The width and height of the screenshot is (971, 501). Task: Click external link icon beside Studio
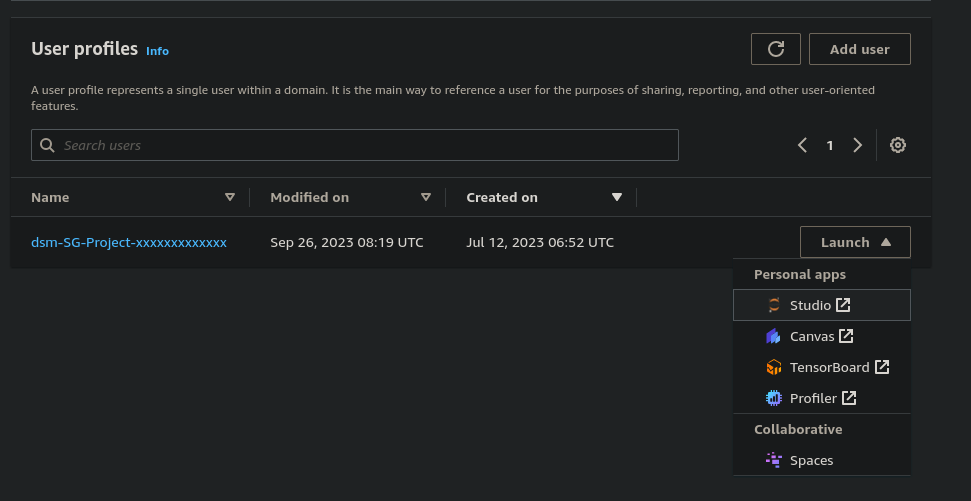[x=843, y=305]
